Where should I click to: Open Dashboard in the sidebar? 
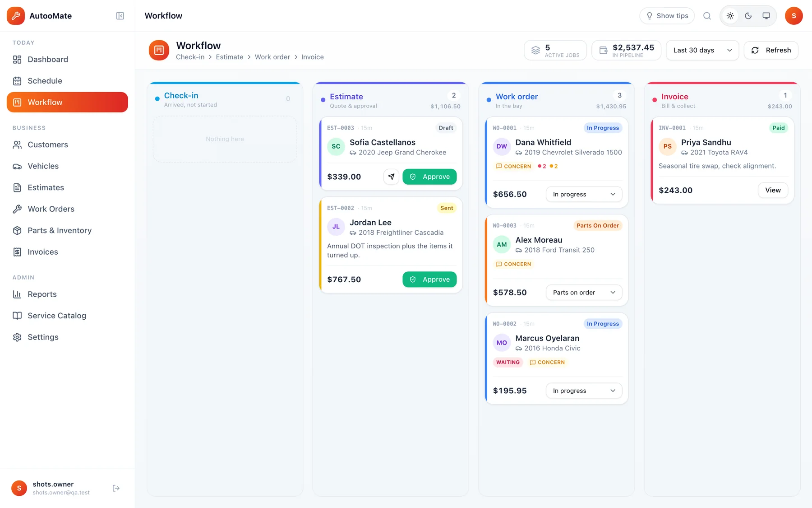click(67, 60)
